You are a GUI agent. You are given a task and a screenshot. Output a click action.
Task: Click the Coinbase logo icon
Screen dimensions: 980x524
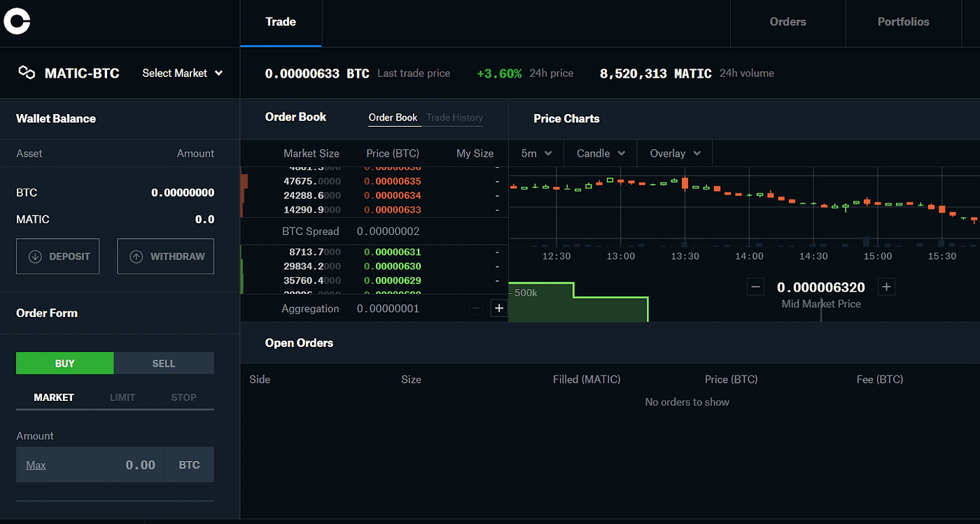pyautogui.click(x=17, y=21)
